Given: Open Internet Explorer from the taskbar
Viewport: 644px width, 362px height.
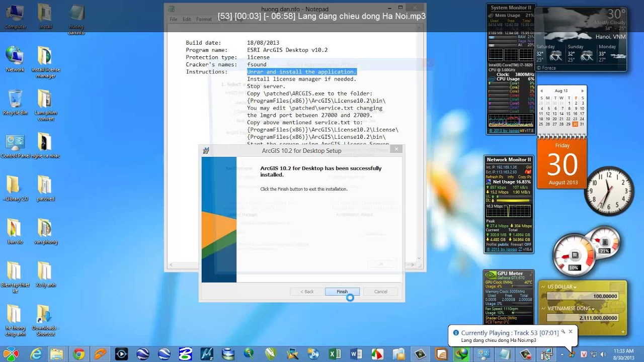Looking at the screenshot, I should point(35,354).
